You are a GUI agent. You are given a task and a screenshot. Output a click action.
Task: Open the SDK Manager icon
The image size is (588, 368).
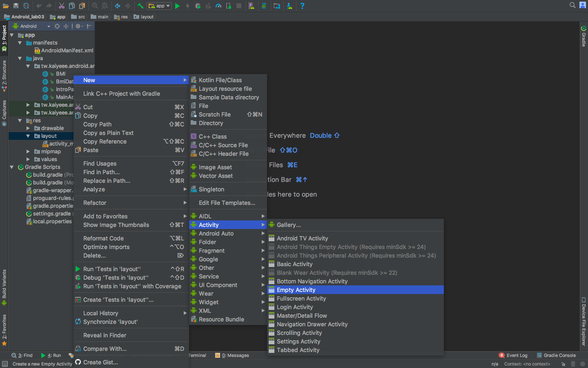pos(290,6)
